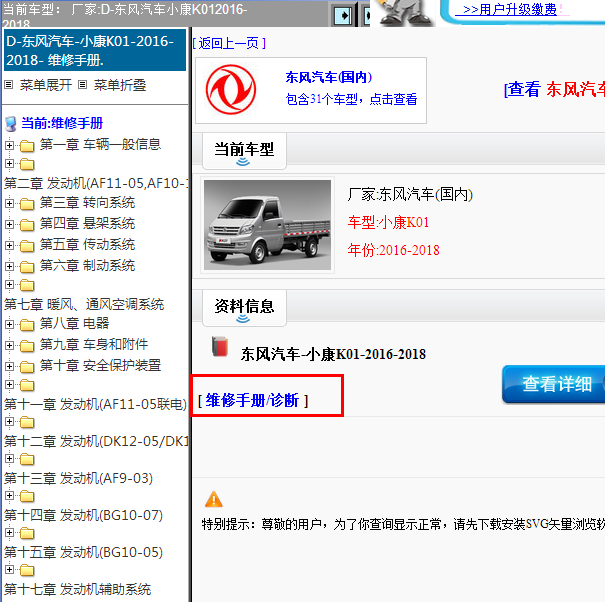Click 东风汽车(国内) brand link
605x602 pixels.
[x=329, y=77]
